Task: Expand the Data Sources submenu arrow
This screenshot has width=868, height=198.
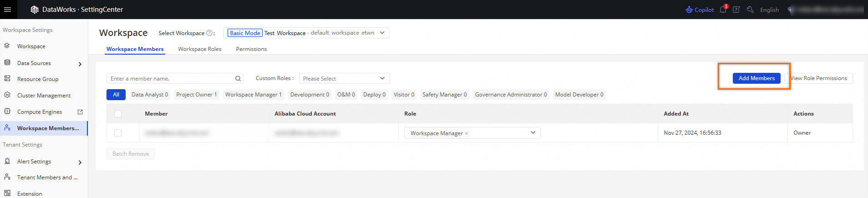Action: coord(80,64)
